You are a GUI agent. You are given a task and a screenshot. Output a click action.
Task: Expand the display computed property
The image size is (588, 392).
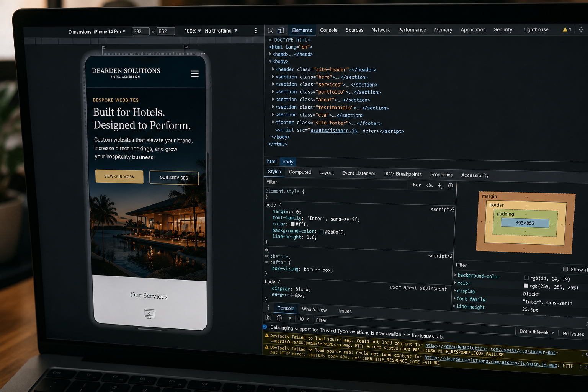click(x=455, y=291)
